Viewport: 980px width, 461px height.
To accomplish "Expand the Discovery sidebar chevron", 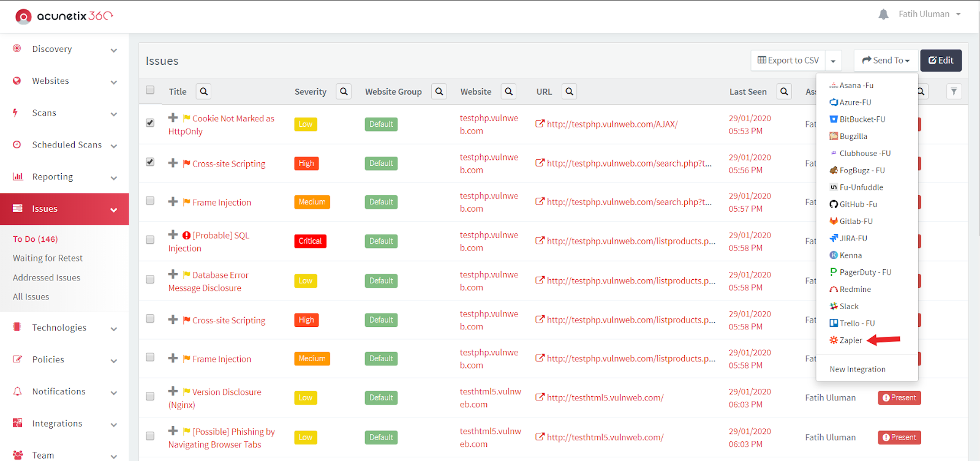I will [x=114, y=50].
